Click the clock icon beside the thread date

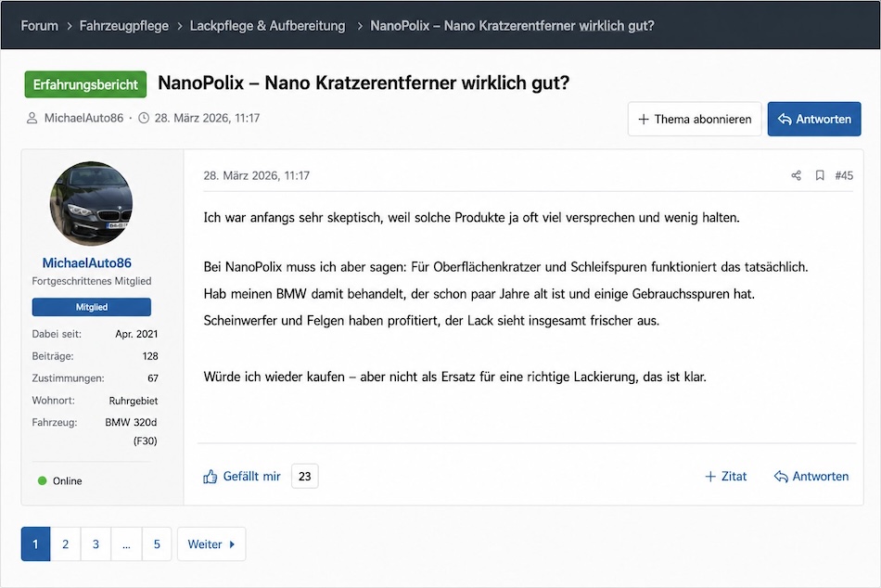pos(144,118)
